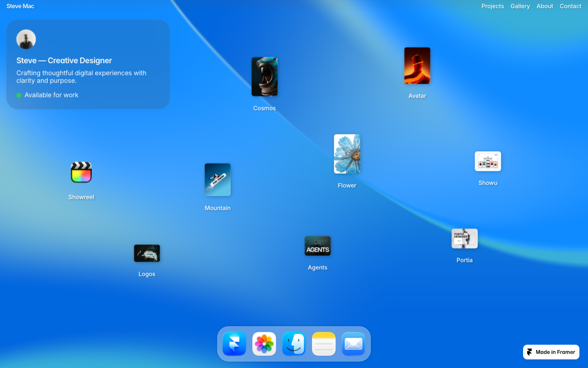Click the Available for work status

47,95
